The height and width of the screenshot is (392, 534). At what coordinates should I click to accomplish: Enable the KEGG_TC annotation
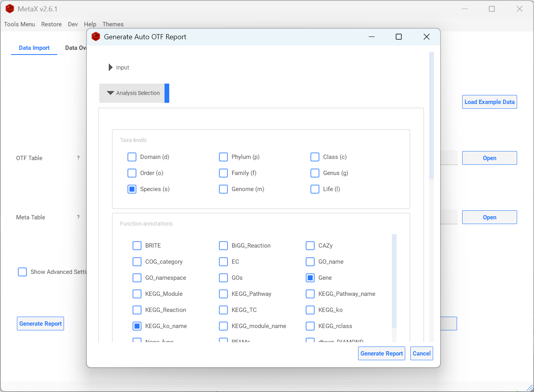(223, 310)
